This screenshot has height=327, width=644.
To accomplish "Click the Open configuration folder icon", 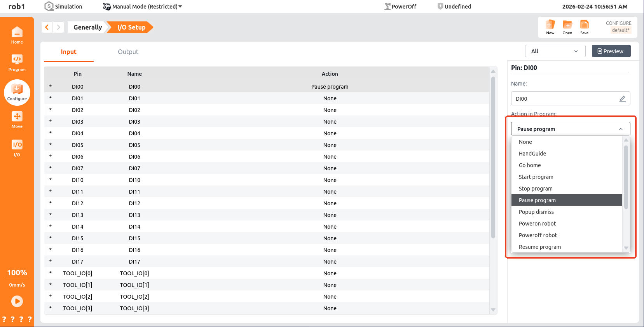I will point(567,26).
